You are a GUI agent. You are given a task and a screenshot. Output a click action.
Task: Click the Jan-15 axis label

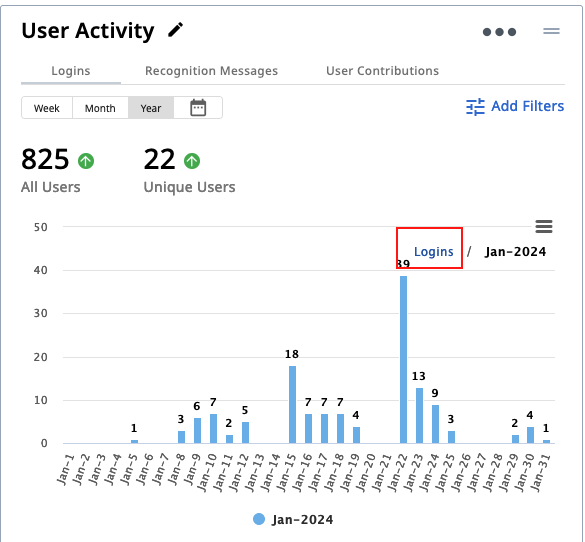[288, 472]
